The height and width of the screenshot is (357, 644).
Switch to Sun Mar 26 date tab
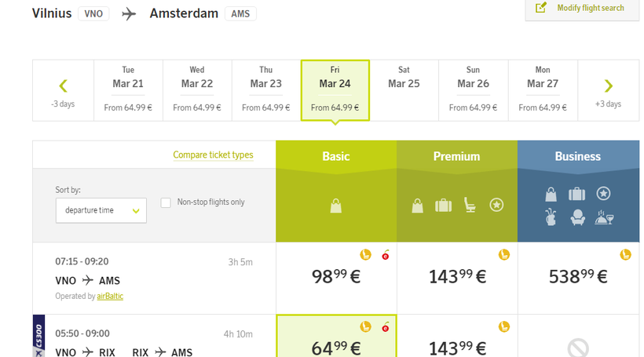473,90
